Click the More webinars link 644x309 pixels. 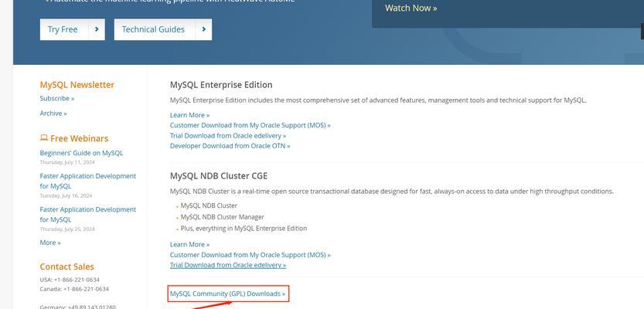pos(50,243)
